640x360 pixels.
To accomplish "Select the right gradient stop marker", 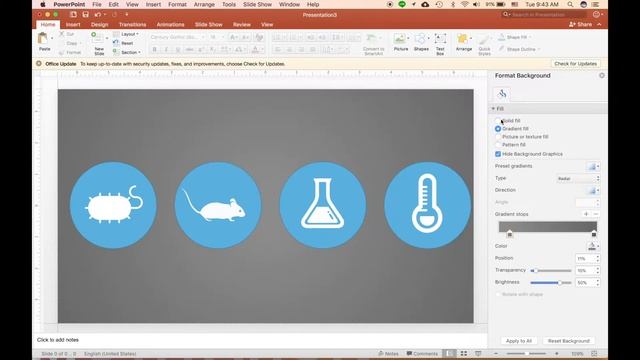I will pyautogui.click(x=594, y=234).
